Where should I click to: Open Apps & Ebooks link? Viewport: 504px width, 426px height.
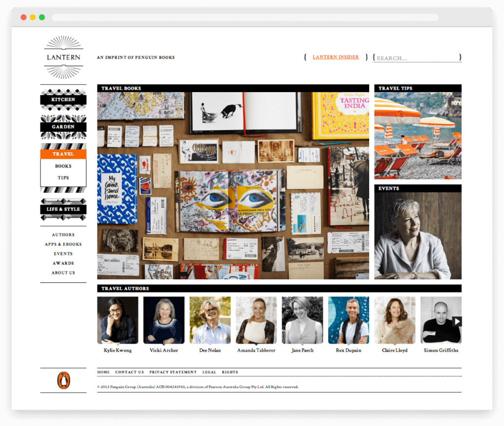(x=63, y=244)
